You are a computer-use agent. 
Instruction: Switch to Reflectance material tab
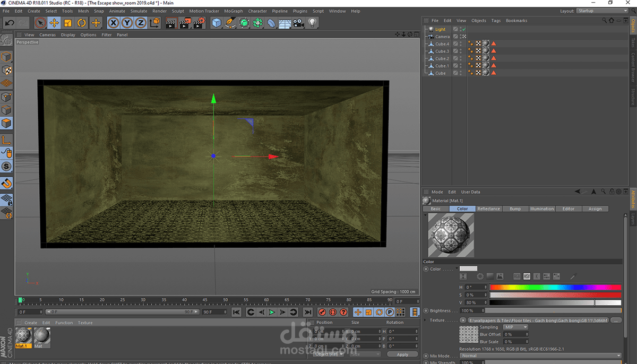(488, 209)
